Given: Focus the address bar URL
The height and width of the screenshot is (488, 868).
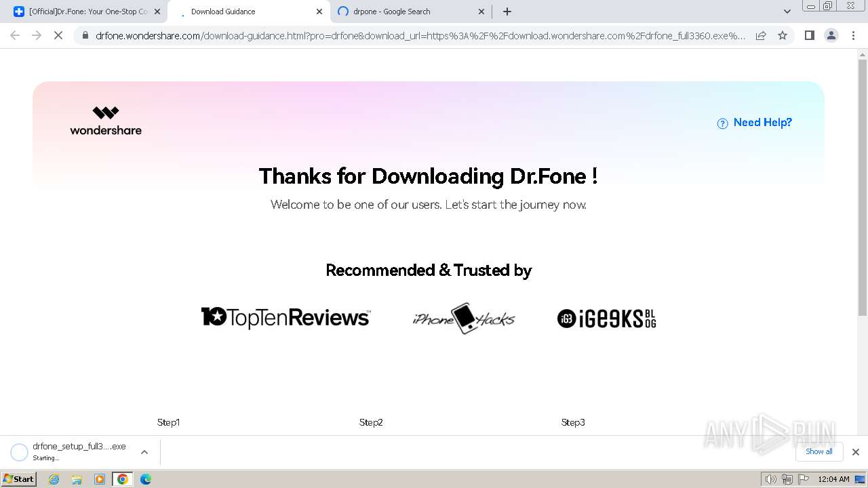Looking at the screenshot, I should click(420, 35).
